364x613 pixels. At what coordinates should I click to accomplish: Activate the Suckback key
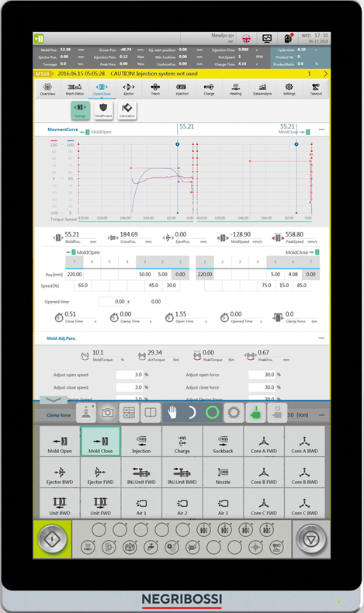click(223, 441)
